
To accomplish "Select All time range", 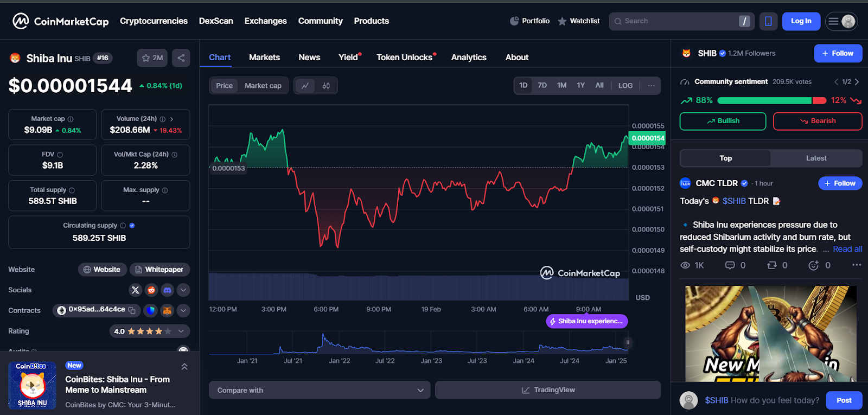I will click(599, 86).
